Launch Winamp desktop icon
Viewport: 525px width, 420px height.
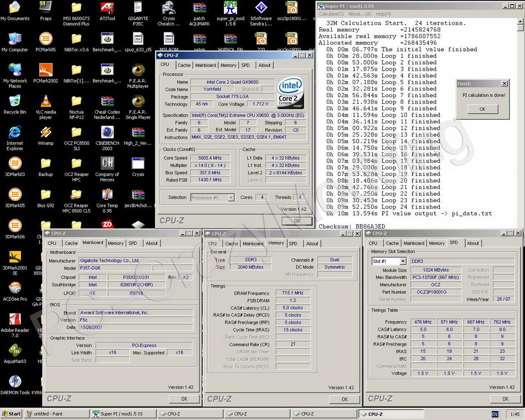[x=46, y=136]
